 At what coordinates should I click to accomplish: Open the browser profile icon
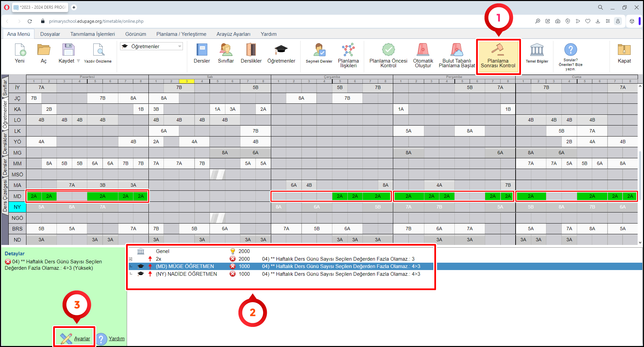click(618, 21)
